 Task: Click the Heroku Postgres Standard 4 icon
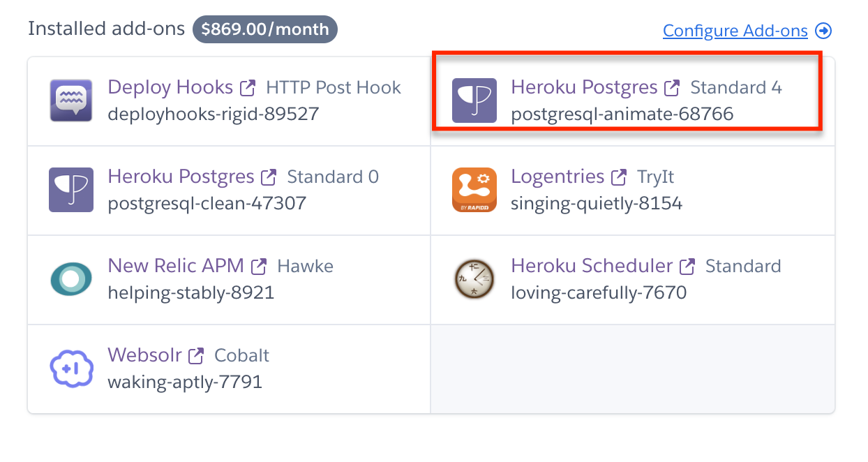[x=474, y=100]
